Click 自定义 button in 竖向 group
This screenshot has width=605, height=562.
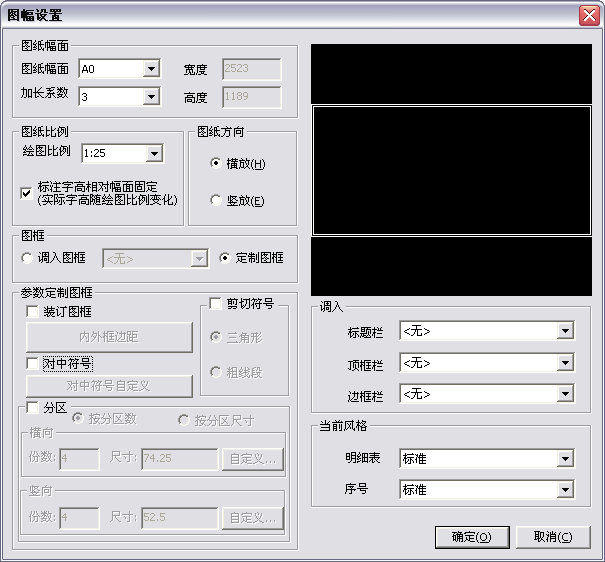coord(253,518)
